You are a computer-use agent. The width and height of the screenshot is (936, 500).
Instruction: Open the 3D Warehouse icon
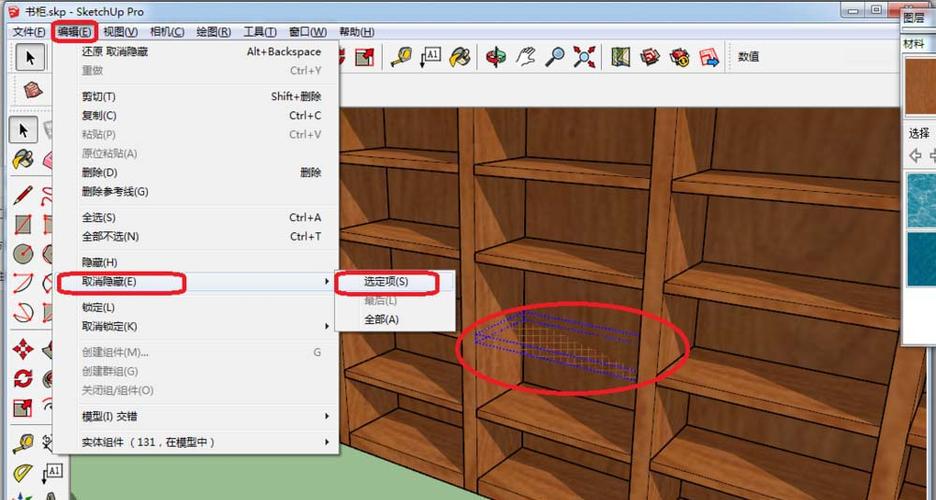point(650,57)
